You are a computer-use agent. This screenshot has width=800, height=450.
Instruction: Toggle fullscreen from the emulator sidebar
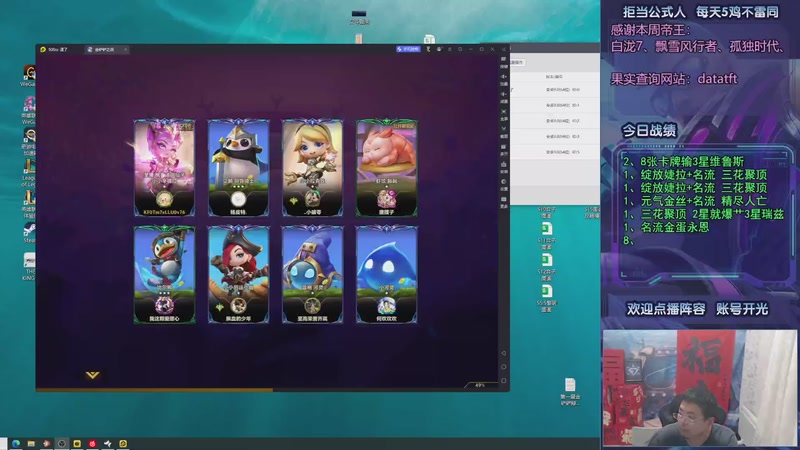coord(504,113)
